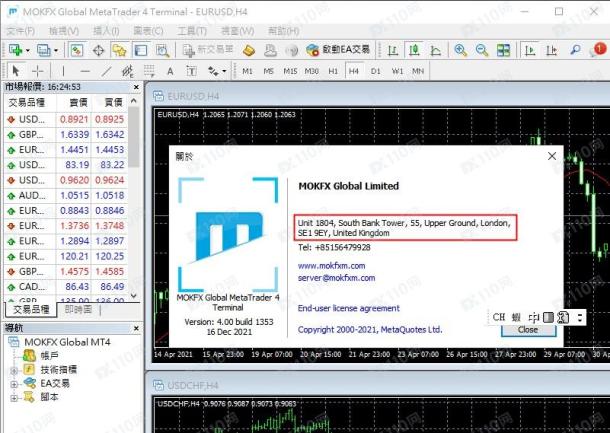Open the New Order toolbar icon
This screenshot has width=610, height=433.
click(x=209, y=50)
